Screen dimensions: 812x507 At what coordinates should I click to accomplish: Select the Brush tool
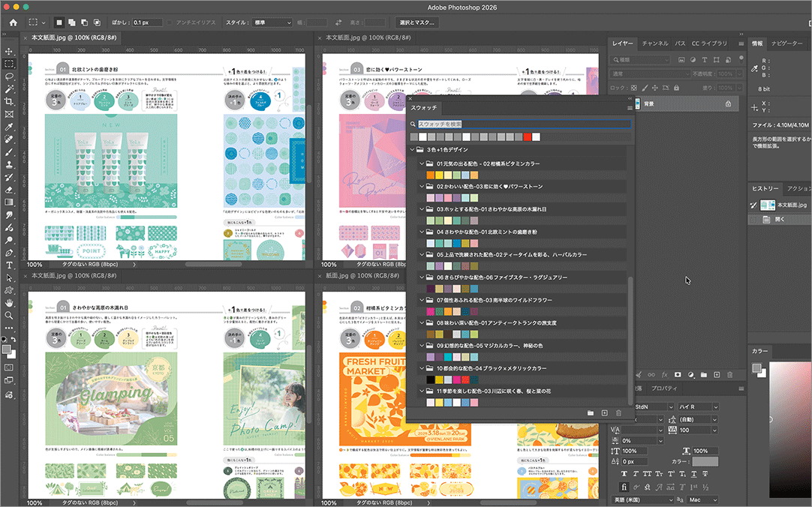9,152
